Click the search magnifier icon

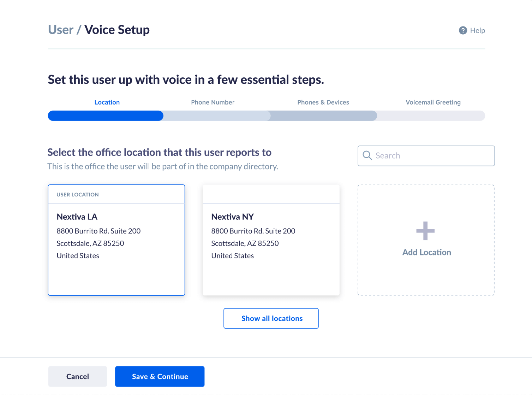[367, 155]
